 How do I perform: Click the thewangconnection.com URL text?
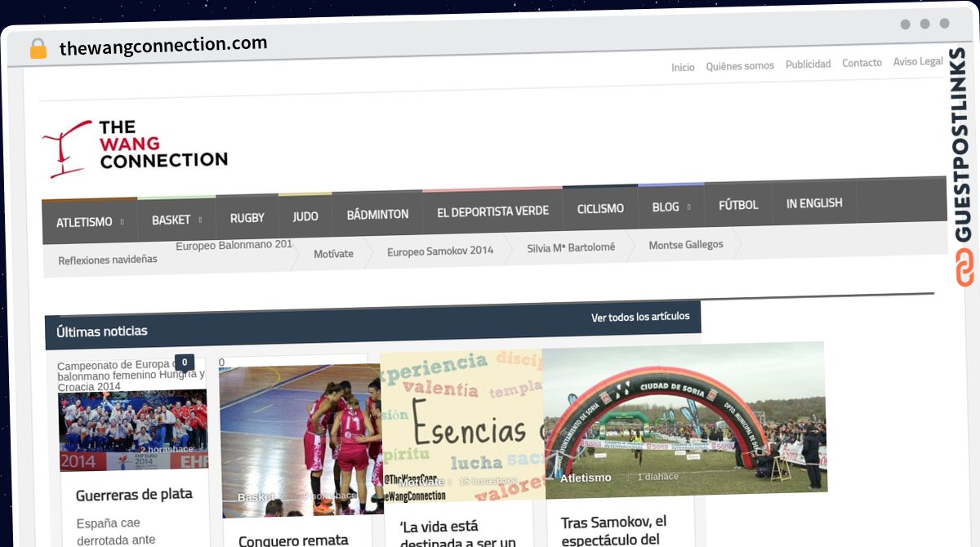coord(163,45)
